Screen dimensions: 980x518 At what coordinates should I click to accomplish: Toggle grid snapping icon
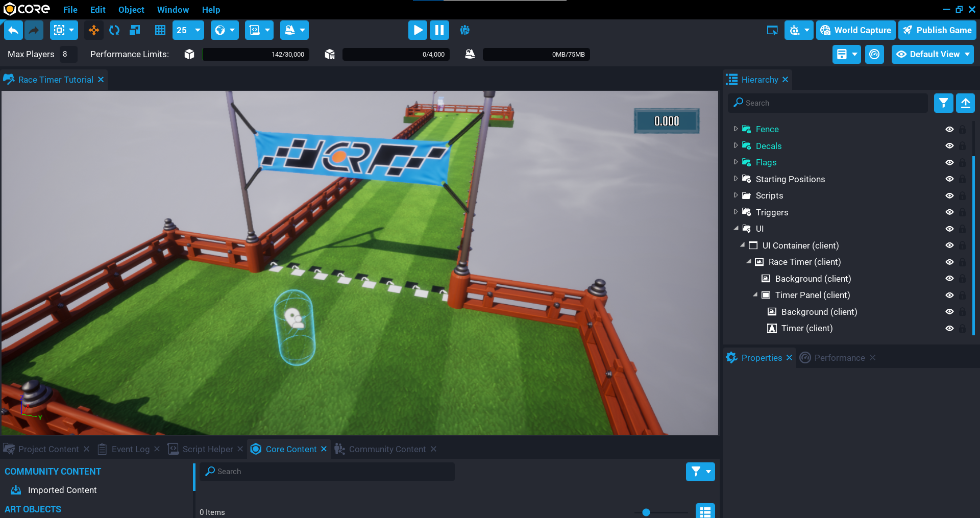click(x=160, y=30)
